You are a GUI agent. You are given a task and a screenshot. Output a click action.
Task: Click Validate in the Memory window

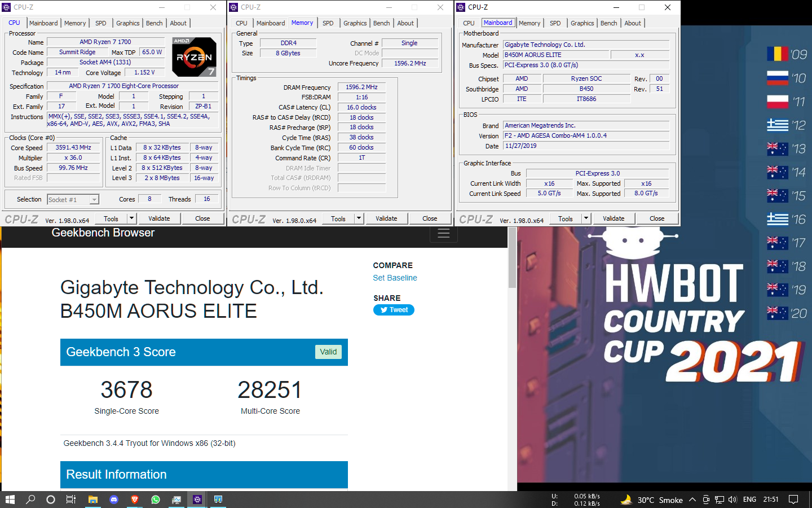tap(386, 218)
